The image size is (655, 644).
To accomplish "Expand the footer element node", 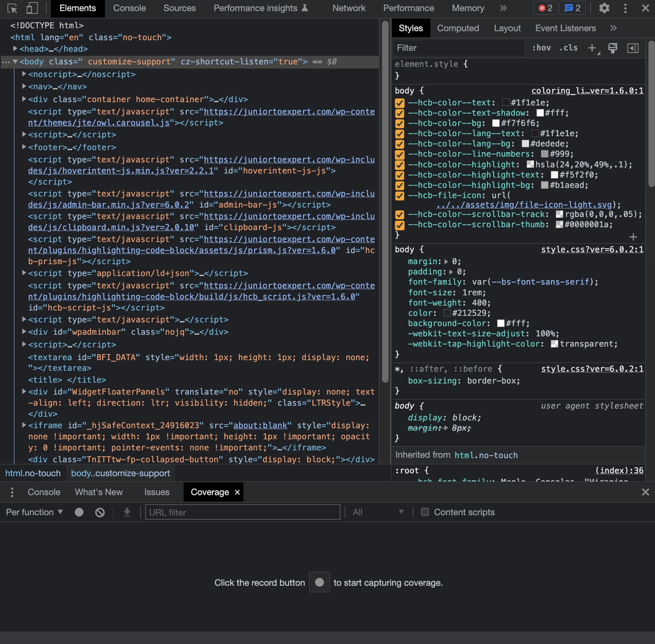I will tap(24, 147).
